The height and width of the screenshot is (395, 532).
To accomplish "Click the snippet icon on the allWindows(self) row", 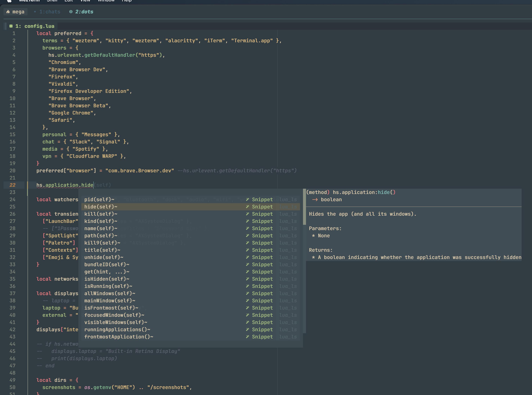I will tap(248, 293).
